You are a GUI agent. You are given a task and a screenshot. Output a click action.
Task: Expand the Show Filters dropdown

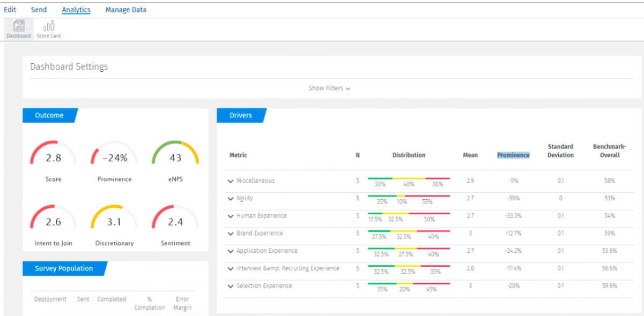[x=329, y=88]
